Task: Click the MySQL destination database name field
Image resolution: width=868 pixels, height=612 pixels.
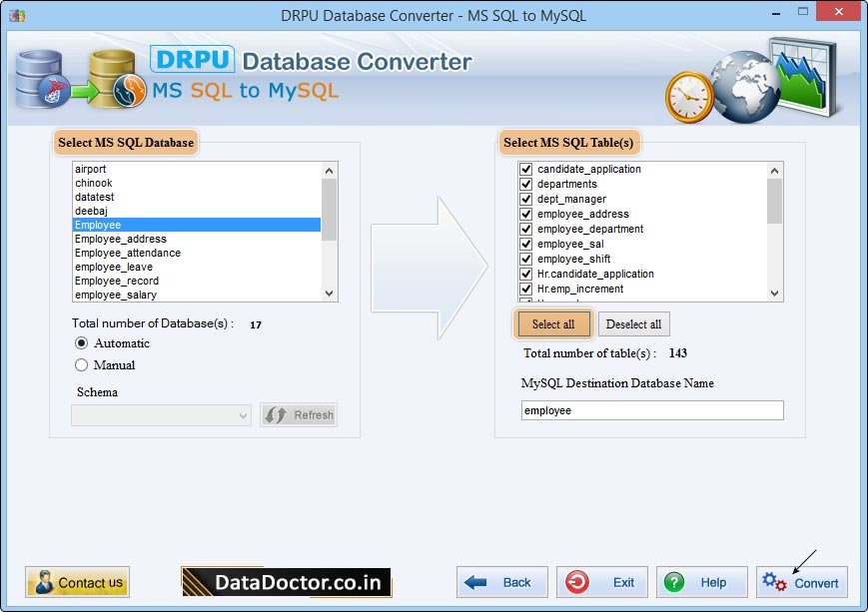Action: point(650,409)
